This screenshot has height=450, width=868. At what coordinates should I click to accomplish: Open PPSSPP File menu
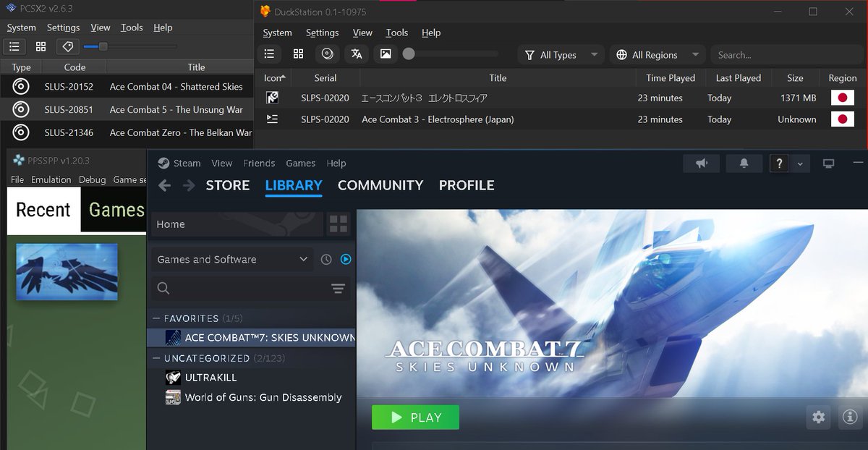click(17, 179)
